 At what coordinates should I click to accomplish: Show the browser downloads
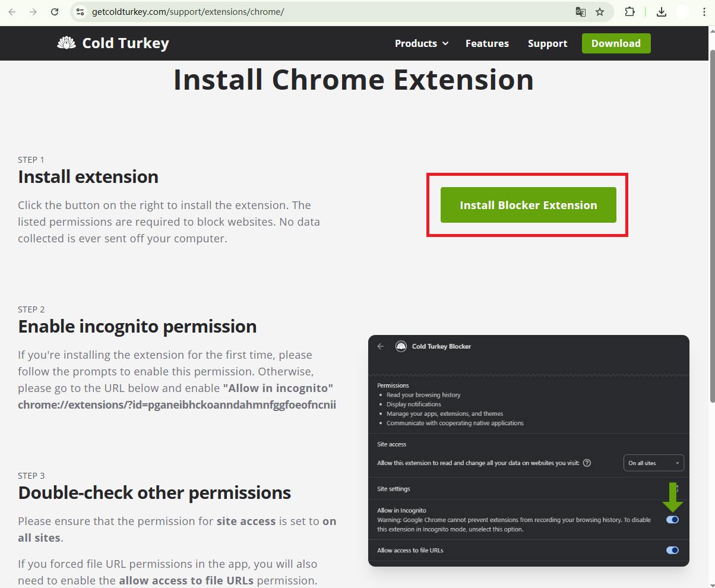(661, 12)
